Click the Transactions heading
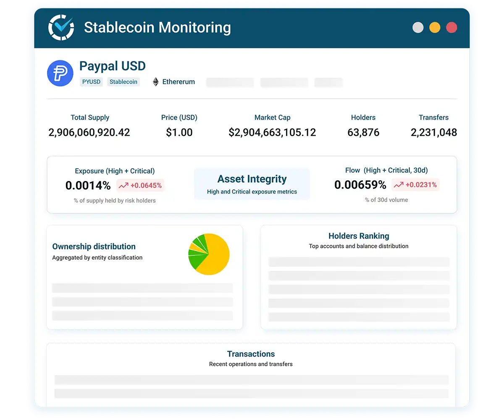The width and height of the screenshot is (504, 420). (251, 354)
